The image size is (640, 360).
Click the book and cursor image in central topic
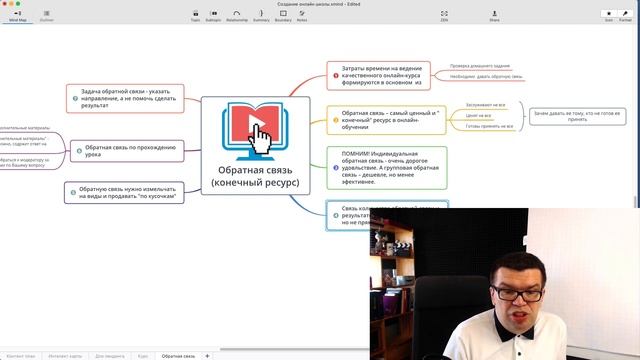click(256, 131)
